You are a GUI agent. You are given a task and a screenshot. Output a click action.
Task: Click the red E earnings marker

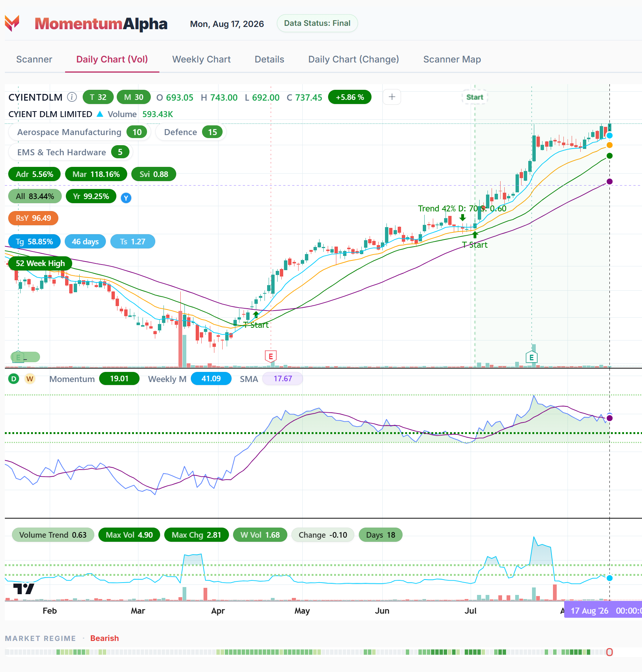coord(271,357)
